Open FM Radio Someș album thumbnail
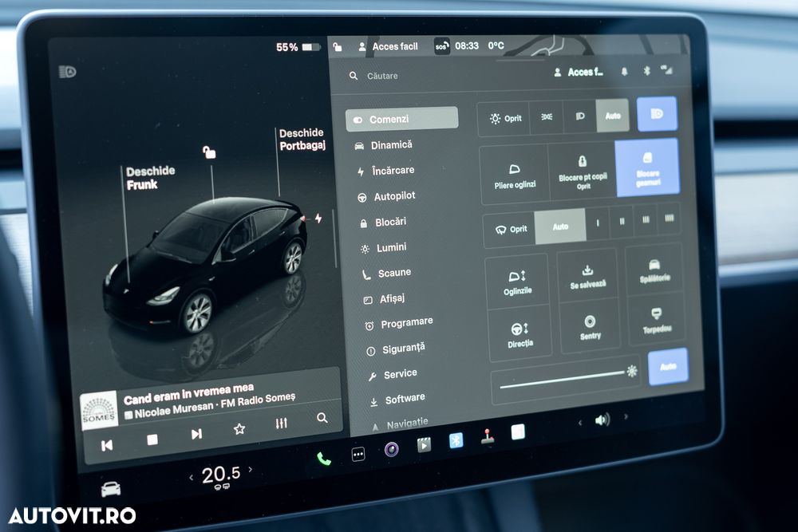This screenshot has width=798, height=532. 99,411
